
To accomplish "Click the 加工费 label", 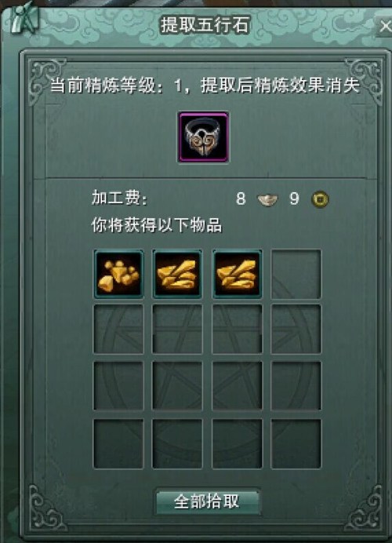I will tap(120, 198).
